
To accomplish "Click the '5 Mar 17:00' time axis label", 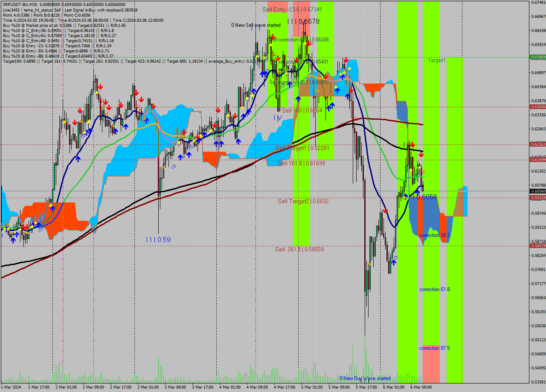I will coord(366,387).
